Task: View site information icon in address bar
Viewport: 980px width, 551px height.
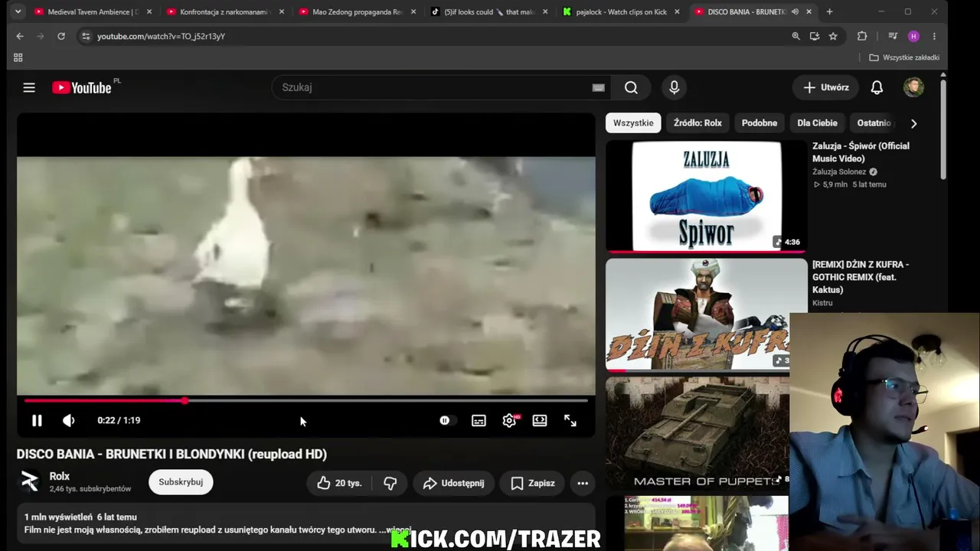Action: click(x=86, y=36)
